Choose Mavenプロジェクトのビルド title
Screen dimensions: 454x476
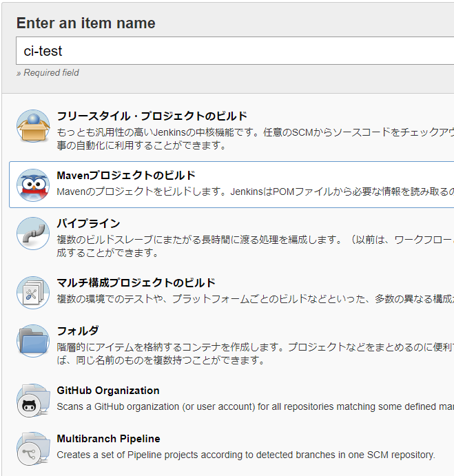point(126,175)
